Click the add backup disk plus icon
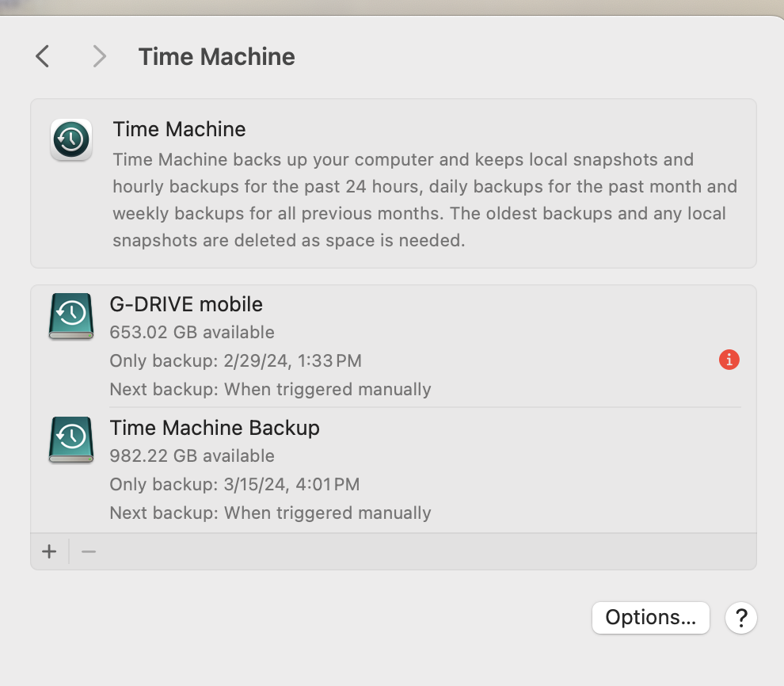Viewport: 784px width, 686px height. (49, 551)
